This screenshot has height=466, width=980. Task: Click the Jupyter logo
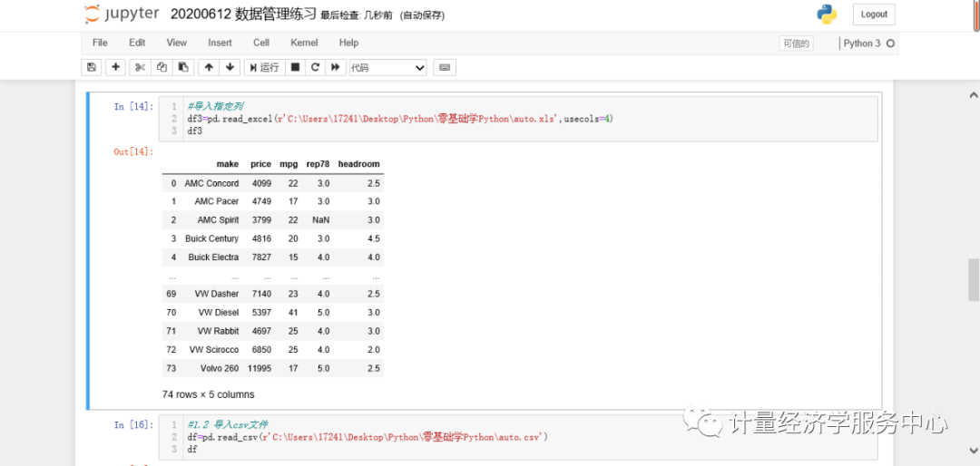tap(122, 15)
